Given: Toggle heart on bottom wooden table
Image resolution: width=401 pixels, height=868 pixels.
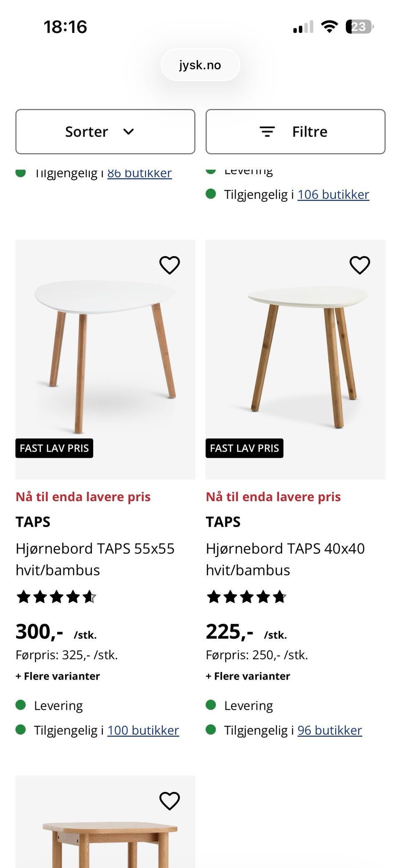Looking at the screenshot, I should point(169,801).
